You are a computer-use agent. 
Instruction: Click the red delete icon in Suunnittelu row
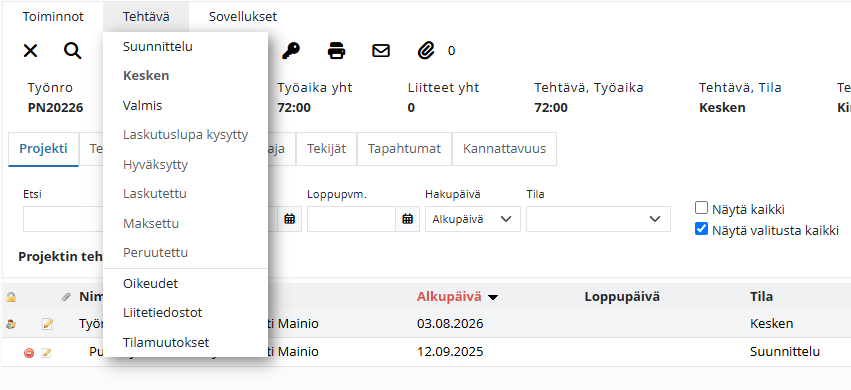(x=29, y=353)
